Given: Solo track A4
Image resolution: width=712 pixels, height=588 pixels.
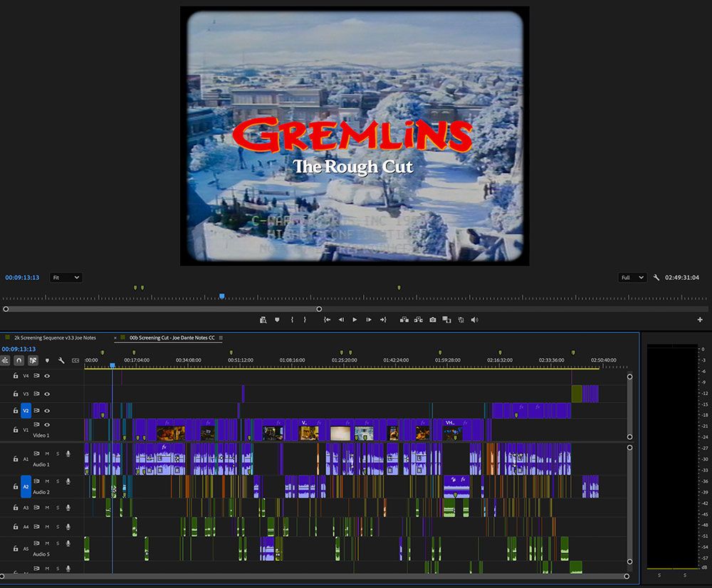Looking at the screenshot, I should click(x=58, y=527).
